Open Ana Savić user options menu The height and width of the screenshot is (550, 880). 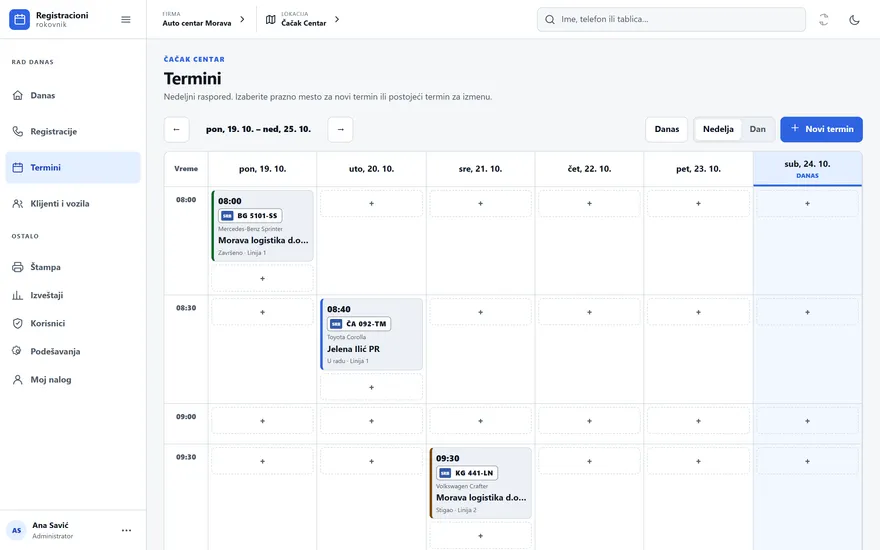pos(126,530)
